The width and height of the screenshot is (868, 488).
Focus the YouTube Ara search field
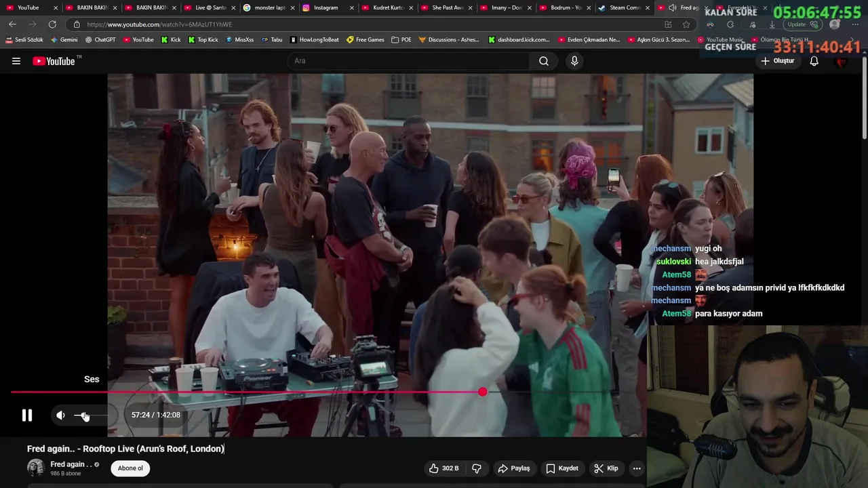pos(408,61)
